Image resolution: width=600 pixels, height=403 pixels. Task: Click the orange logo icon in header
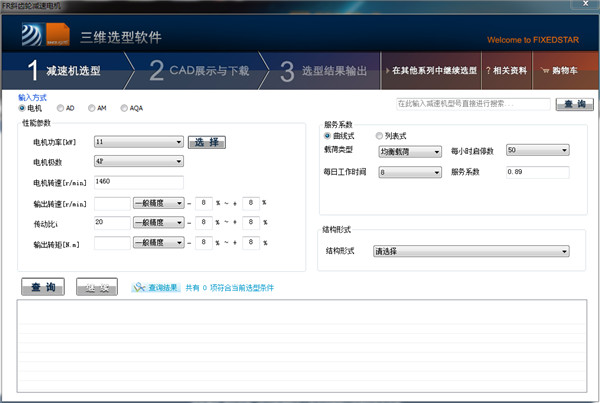click(58, 35)
